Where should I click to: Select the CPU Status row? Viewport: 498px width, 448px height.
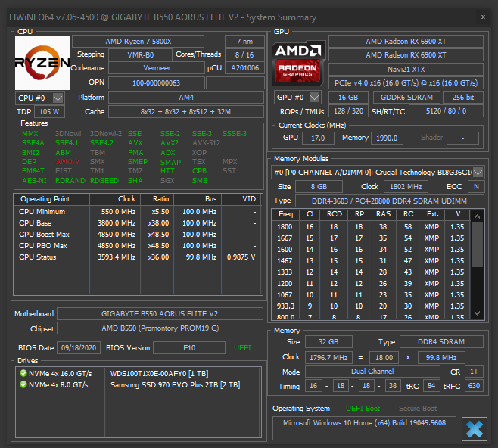[x=138, y=257]
